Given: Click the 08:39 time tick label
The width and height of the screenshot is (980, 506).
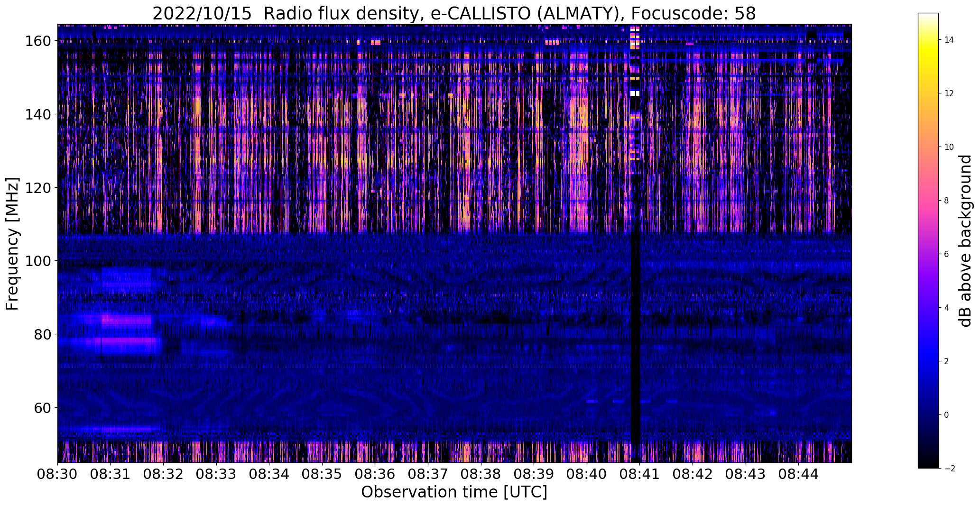Looking at the screenshot, I should 534,473.
